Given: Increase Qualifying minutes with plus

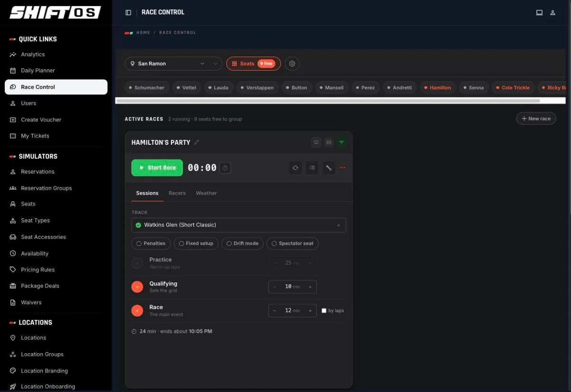Looking at the screenshot, I should point(310,287).
